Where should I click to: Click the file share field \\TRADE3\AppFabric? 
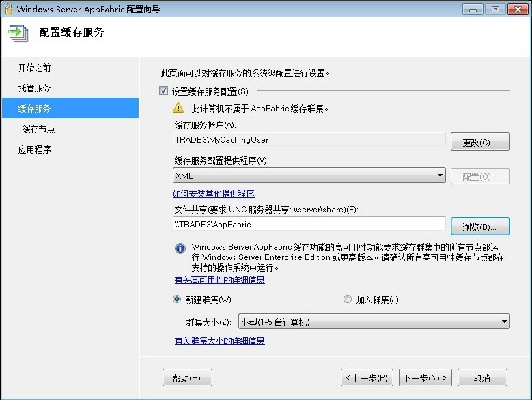pos(309,224)
